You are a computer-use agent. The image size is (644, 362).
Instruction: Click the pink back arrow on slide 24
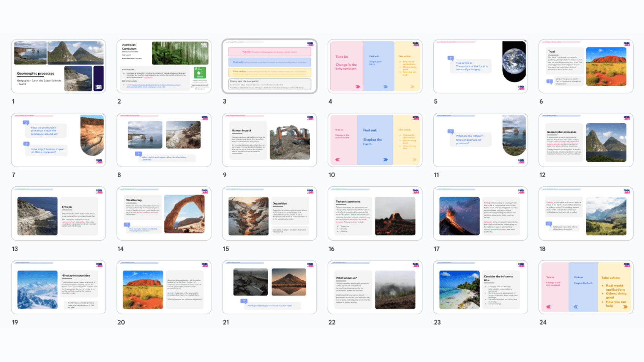coord(548,307)
